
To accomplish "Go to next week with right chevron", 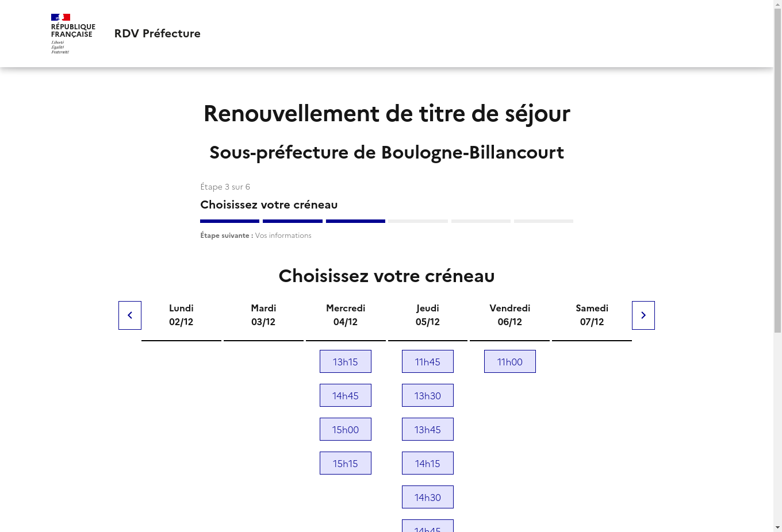I will [x=643, y=315].
